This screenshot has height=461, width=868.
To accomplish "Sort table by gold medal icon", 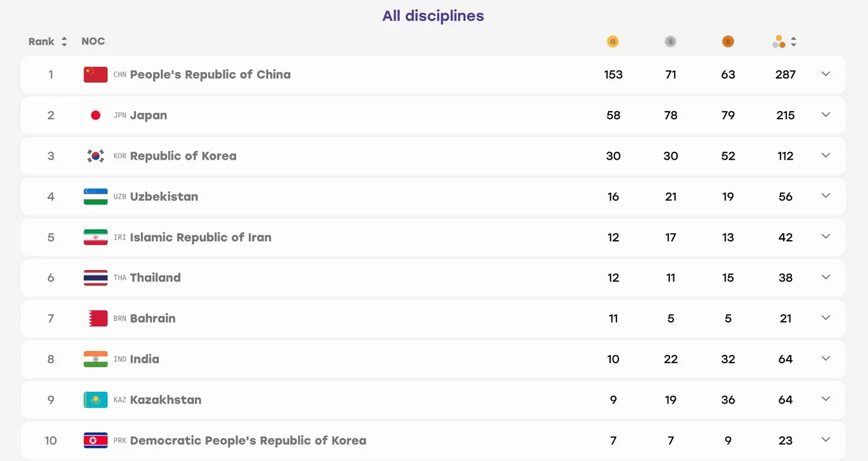I will [x=613, y=42].
